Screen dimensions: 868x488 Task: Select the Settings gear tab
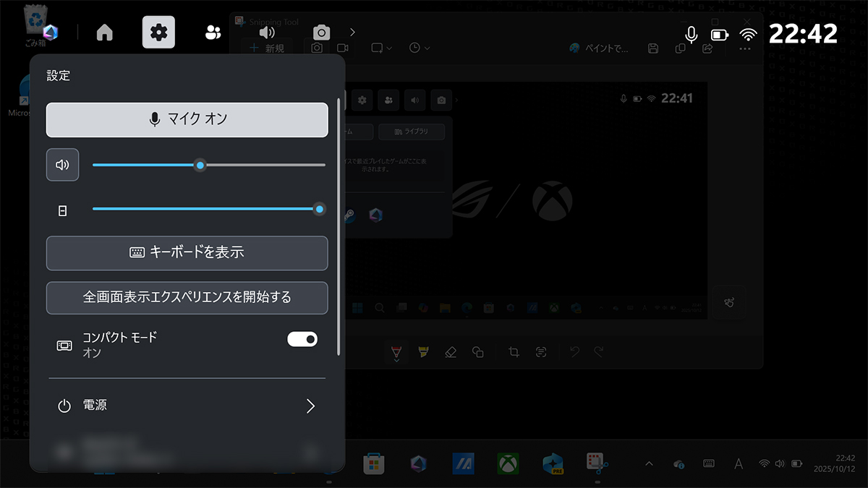(158, 32)
